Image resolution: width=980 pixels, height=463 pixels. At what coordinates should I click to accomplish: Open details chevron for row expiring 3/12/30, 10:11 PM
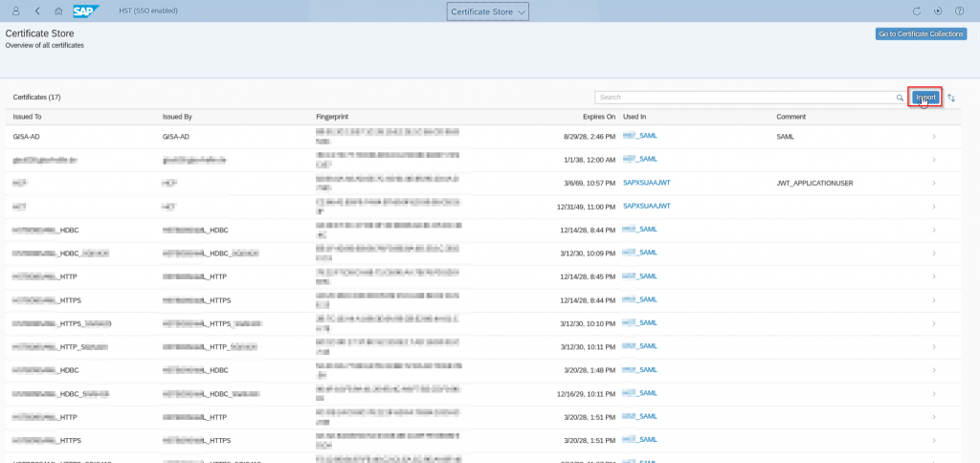tap(934, 347)
